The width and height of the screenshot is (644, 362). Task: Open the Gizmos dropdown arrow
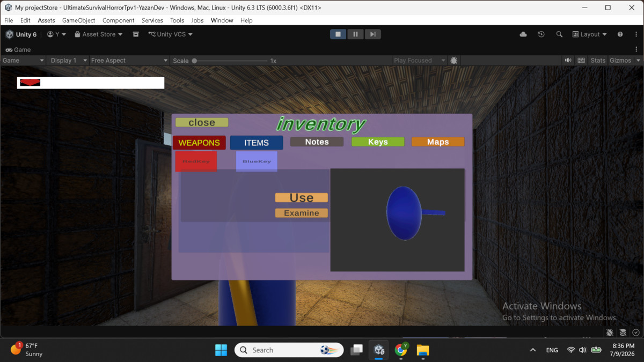(x=638, y=61)
